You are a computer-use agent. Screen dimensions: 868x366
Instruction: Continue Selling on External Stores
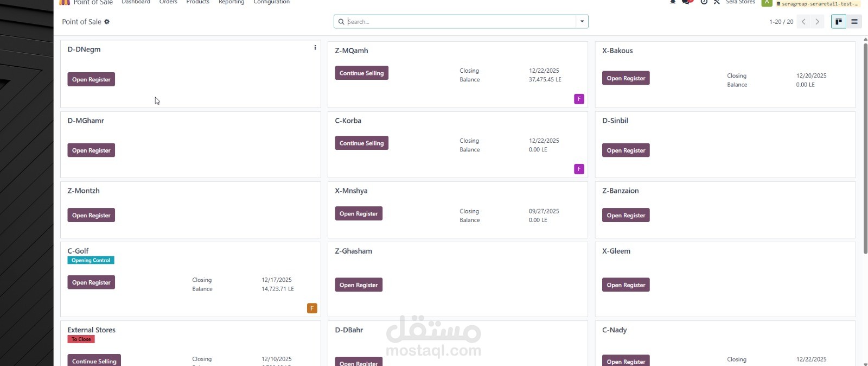(94, 361)
